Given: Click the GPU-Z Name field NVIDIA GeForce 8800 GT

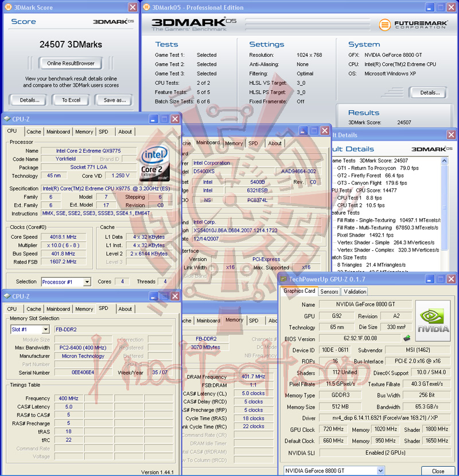Looking at the screenshot, I should coord(365,304).
